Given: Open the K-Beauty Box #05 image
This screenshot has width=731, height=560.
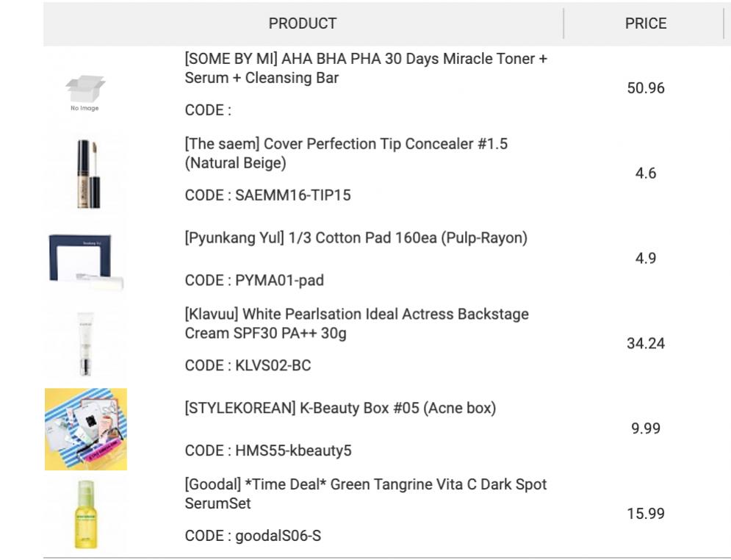Looking at the screenshot, I should (x=86, y=429).
